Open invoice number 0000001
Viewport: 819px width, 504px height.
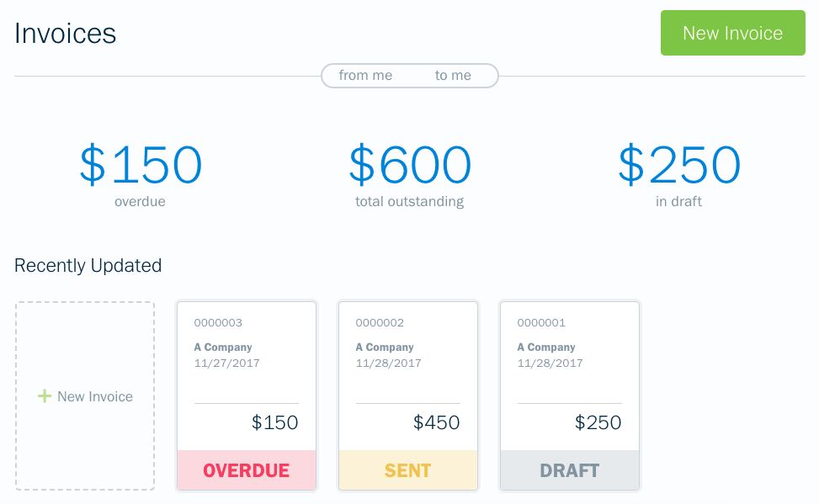coord(541,322)
